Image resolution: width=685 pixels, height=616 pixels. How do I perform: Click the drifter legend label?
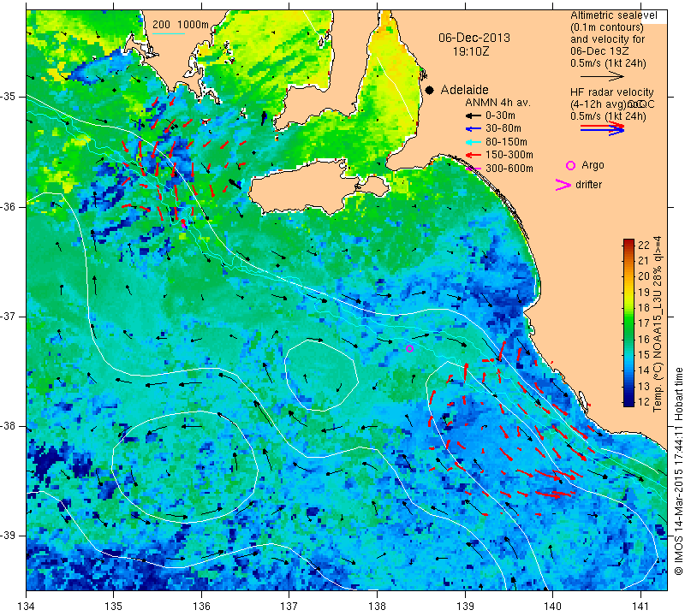(588, 185)
